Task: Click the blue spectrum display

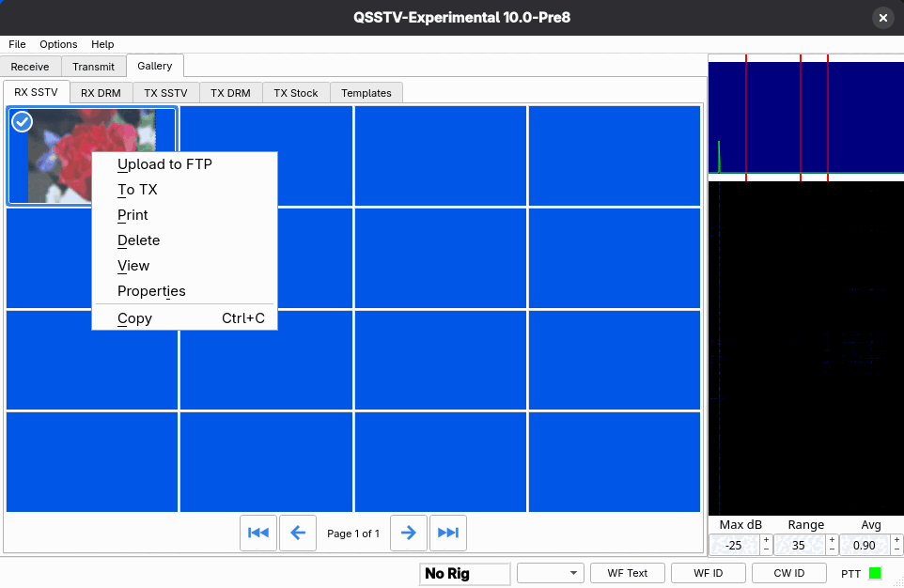Action: pos(806,117)
